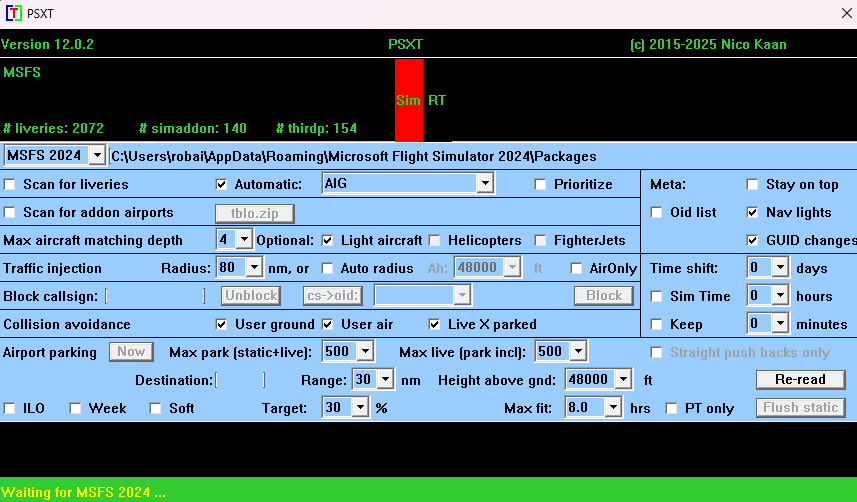Click the 'Version 12.0.2' text
Viewport: 857px width, 502px height.
[48, 44]
